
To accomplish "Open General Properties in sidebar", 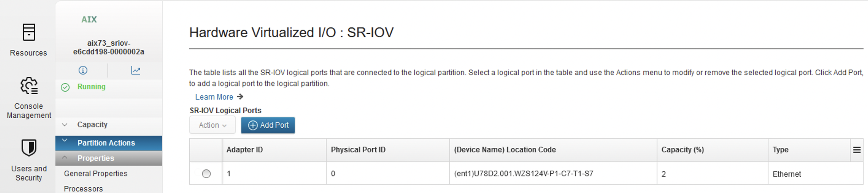I will (96, 173).
